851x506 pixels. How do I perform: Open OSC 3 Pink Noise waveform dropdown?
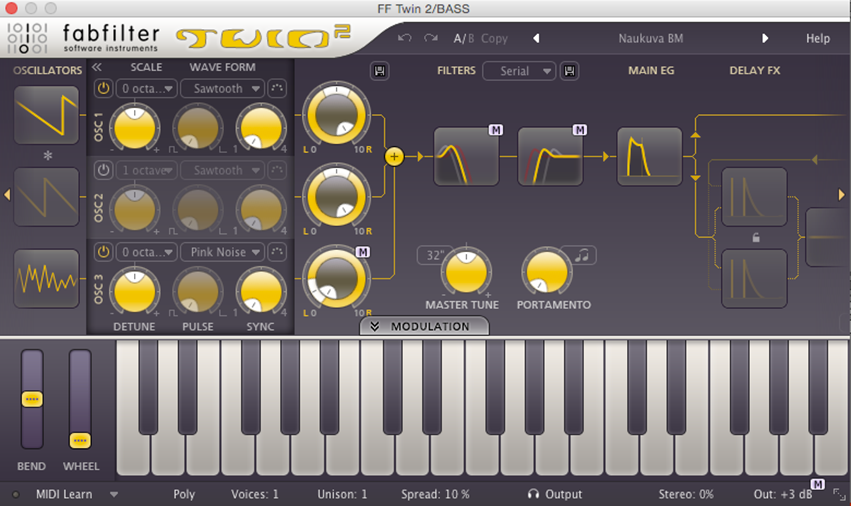pos(222,252)
